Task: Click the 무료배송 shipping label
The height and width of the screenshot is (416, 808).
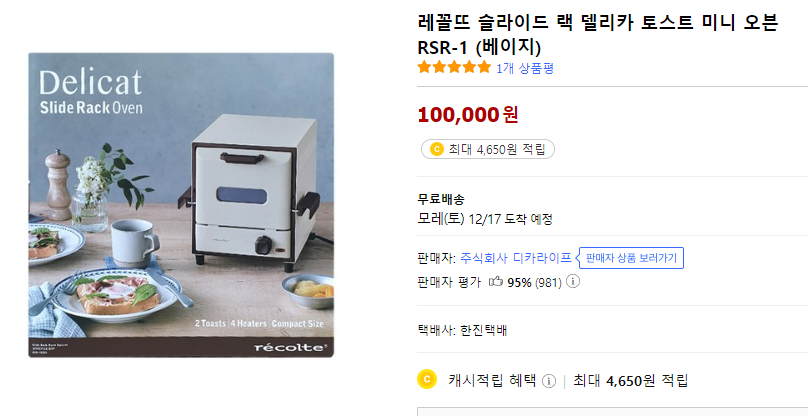Action: tap(441, 199)
